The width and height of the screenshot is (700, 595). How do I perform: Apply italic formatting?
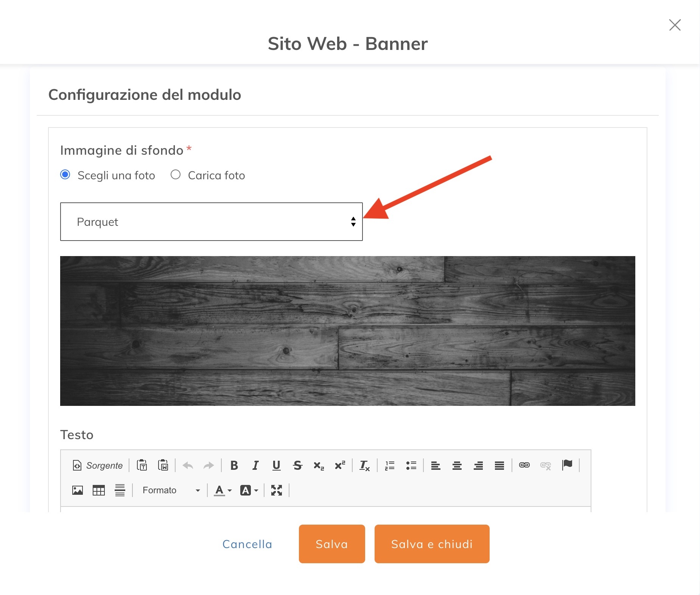click(x=255, y=465)
